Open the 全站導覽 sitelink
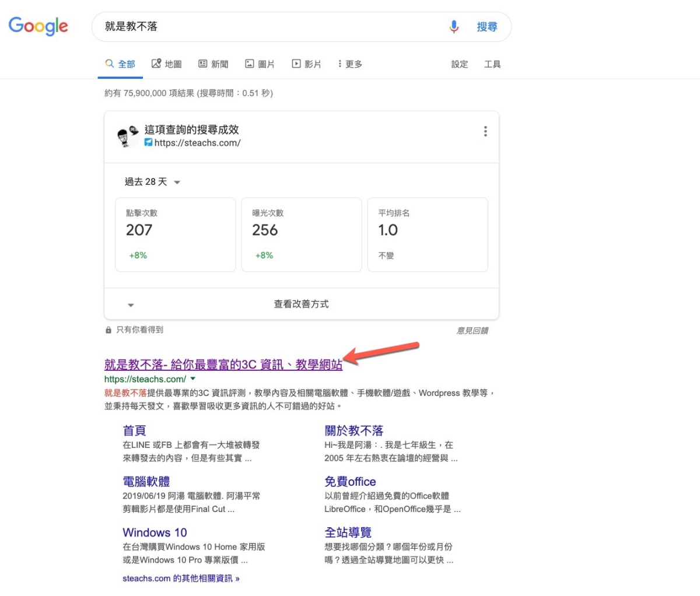The image size is (700, 596). (348, 532)
